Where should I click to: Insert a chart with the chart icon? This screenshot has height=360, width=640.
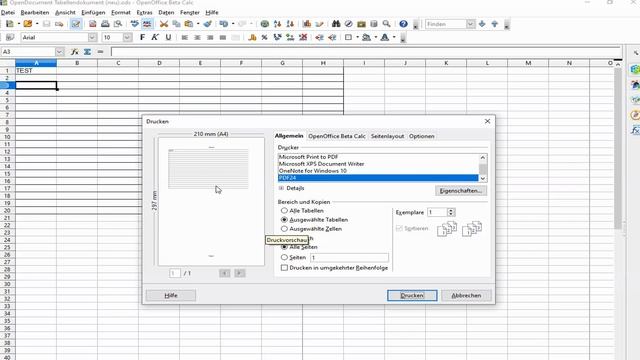(307, 24)
